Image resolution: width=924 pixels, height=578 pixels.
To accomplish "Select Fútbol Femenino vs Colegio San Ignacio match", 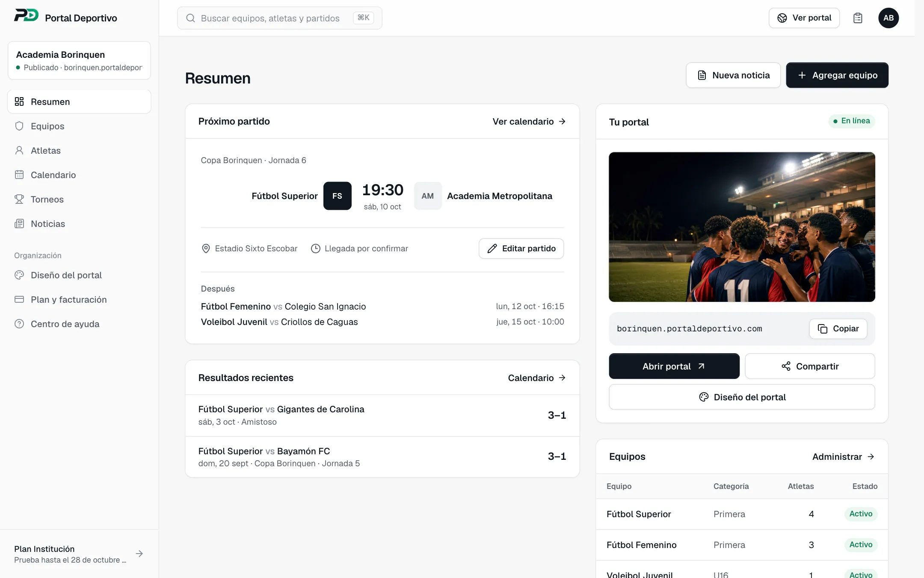I will (382, 306).
